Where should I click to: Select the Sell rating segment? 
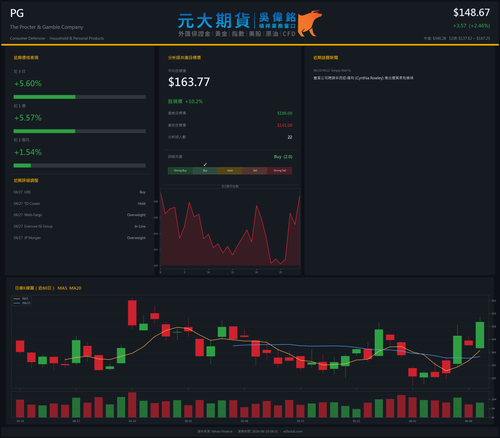tap(255, 171)
